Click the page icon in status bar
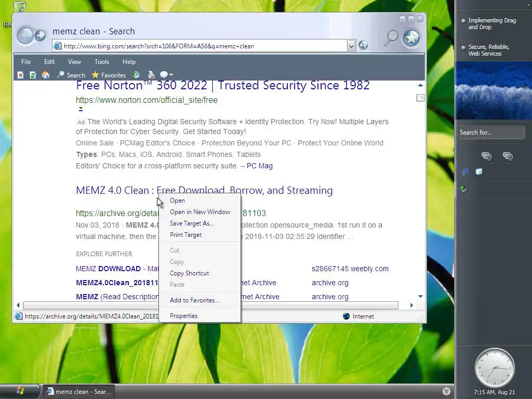Screen dimensions: 532x399 click(18, 316)
